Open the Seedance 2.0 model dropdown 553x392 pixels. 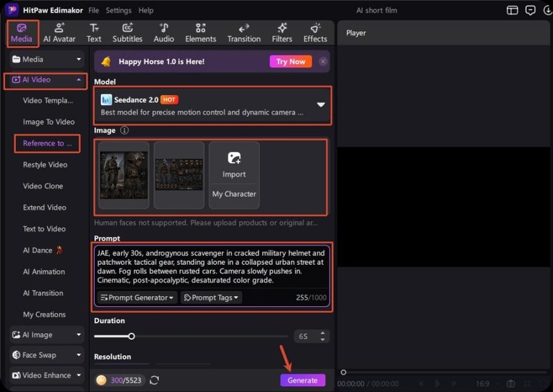(x=212, y=105)
